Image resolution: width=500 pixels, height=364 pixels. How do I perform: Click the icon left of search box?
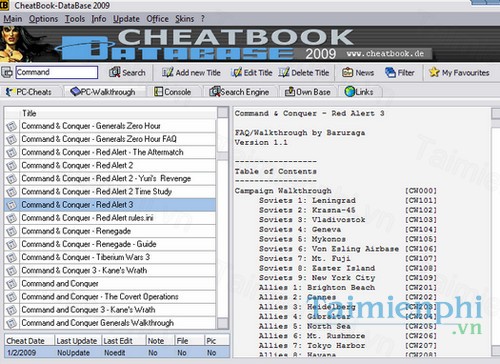7,72
